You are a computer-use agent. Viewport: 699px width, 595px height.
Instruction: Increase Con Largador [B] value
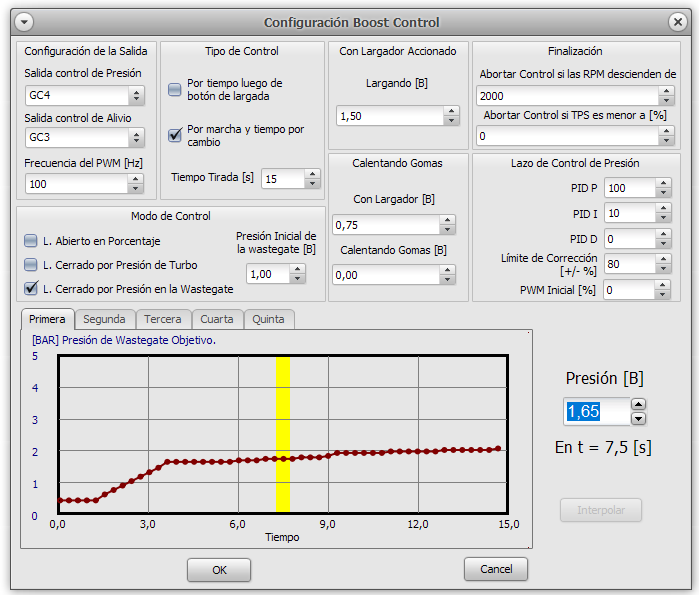coord(447,220)
